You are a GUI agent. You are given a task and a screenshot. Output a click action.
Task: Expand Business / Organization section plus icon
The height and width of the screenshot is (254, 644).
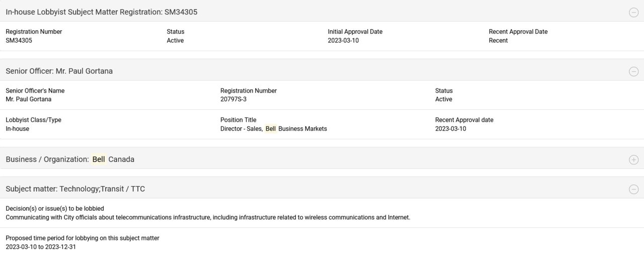[633, 160]
